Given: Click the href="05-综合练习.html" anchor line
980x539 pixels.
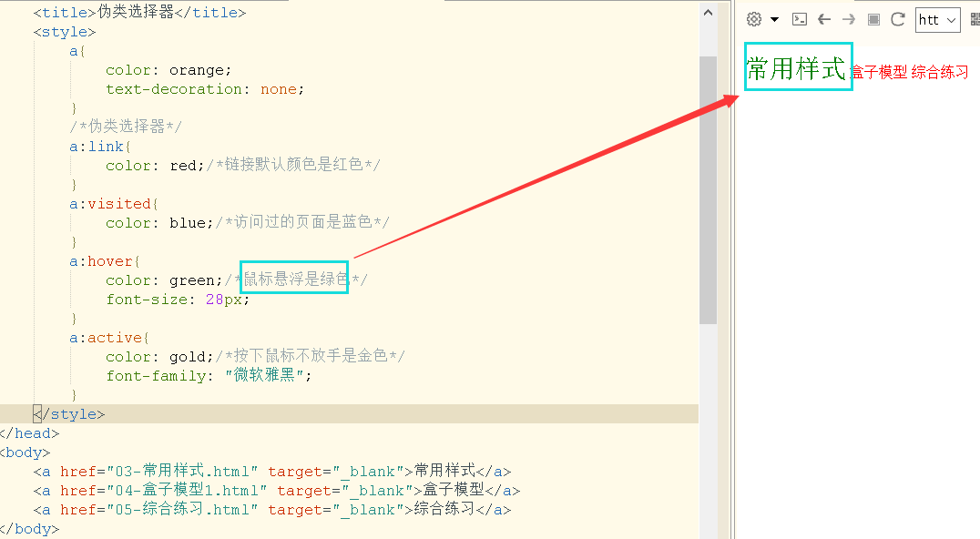Looking at the screenshot, I should (x=272, y=510).
